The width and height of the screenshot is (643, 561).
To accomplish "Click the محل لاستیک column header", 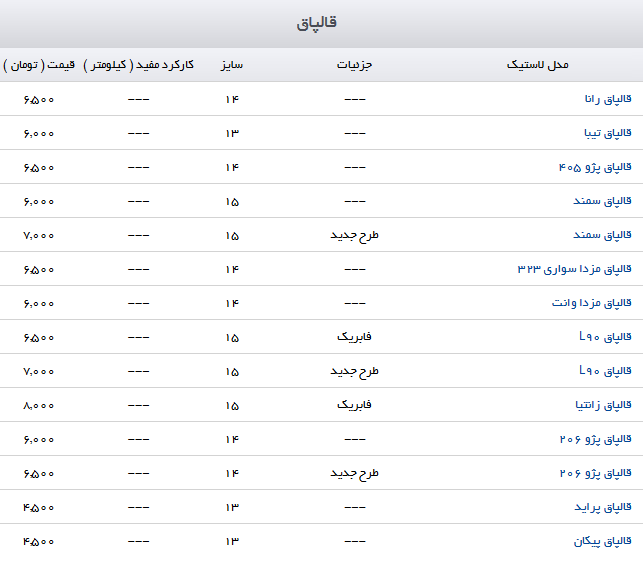I will pos(538,65).
